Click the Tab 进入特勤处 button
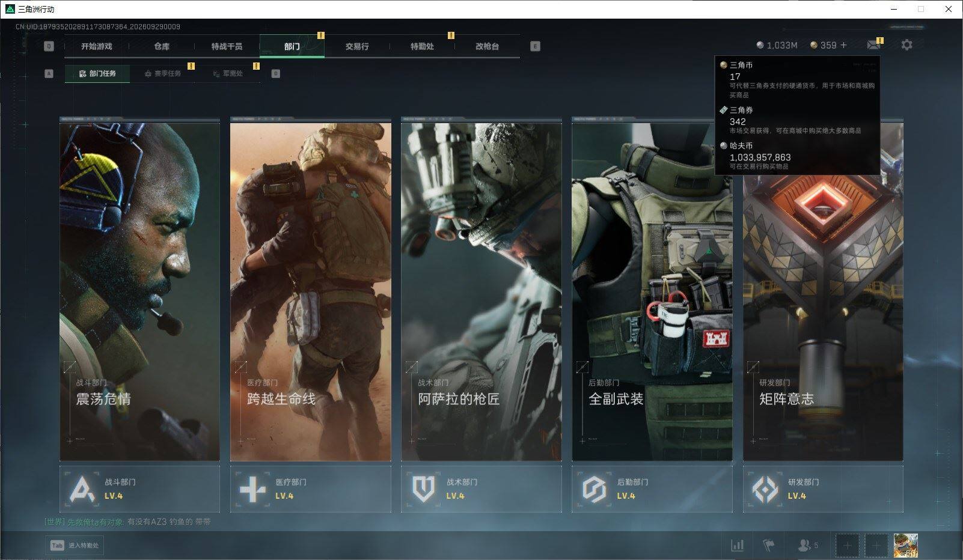Screen dimensions: 963x560 [x=75, y=546]
